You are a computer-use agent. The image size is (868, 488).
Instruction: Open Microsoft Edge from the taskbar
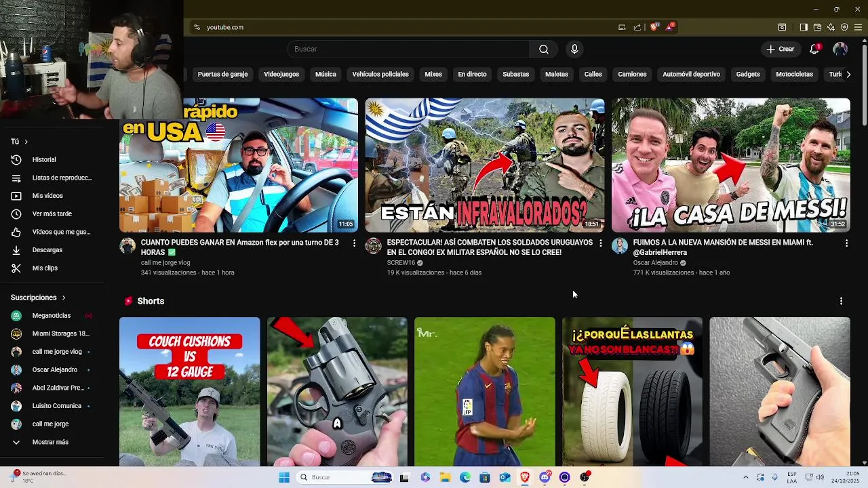tap(465, 477)
